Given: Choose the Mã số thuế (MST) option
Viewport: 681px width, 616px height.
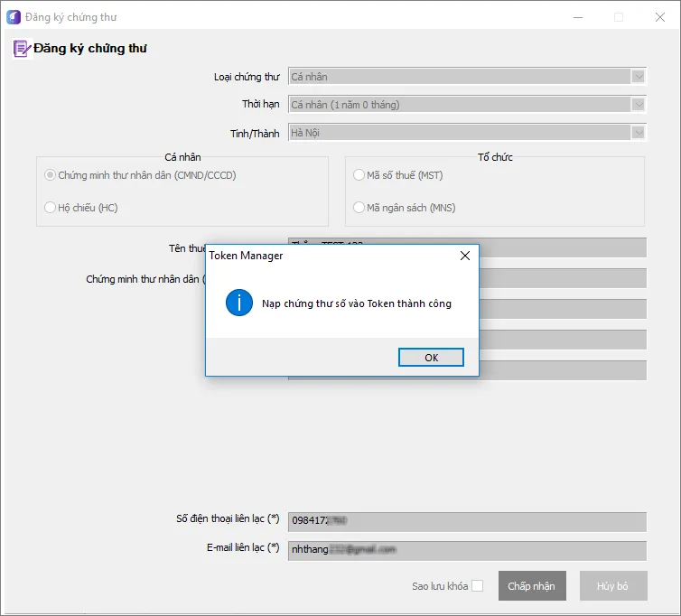Looking at the screenshot, I should (x=359, y=175).
